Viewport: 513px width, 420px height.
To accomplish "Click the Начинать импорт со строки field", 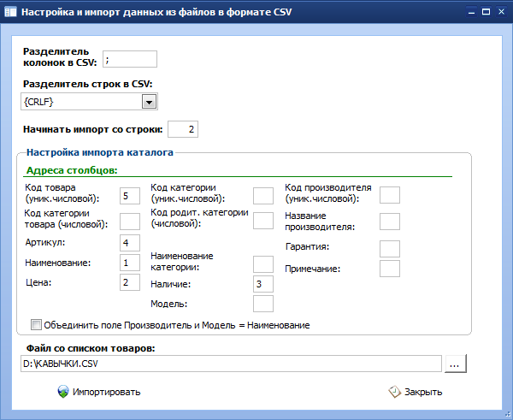I will click(x=183, y=129).
